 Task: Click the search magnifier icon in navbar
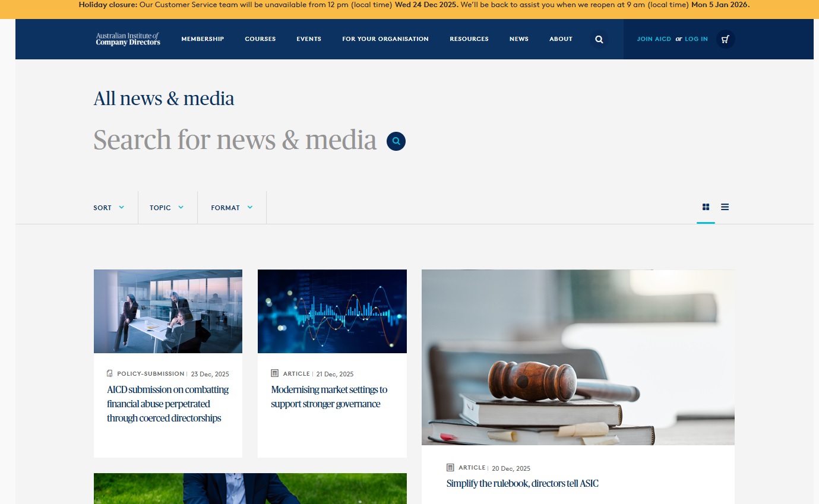pyautogui.click(x=599, y=39)
